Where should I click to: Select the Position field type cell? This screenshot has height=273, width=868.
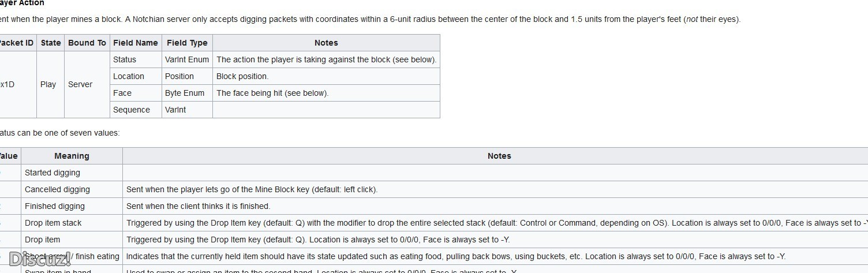point(187,76)
